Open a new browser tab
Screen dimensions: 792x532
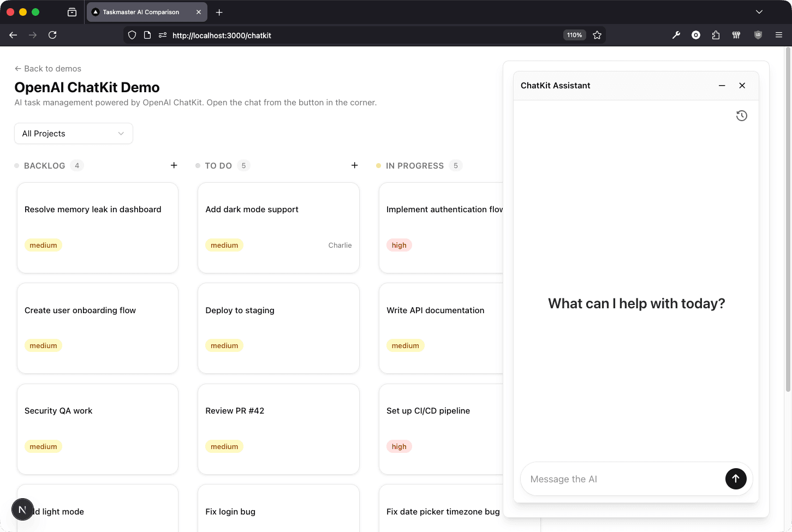pyautogui.click(x=219, y=11)
